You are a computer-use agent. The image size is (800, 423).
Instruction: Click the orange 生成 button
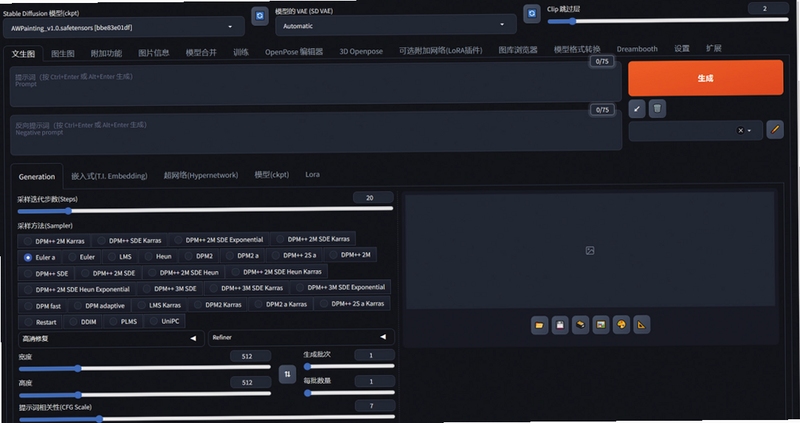(x=706, y=78)
